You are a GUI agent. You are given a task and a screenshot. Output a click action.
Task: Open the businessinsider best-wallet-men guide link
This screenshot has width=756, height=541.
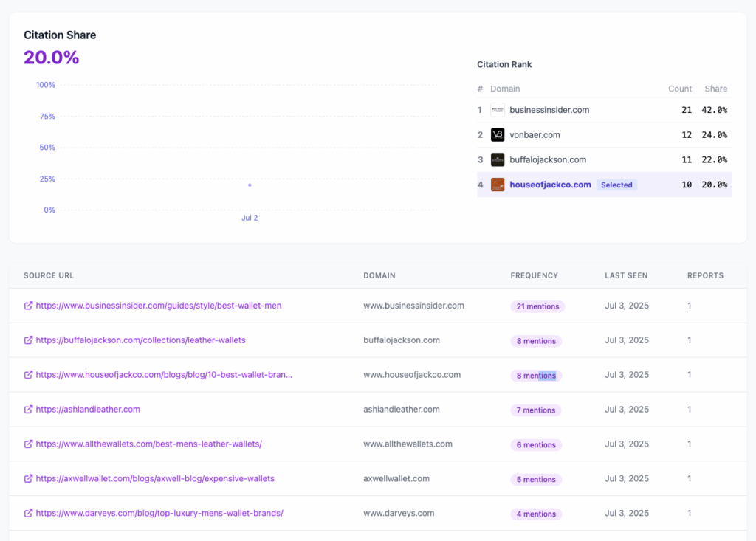159,306
